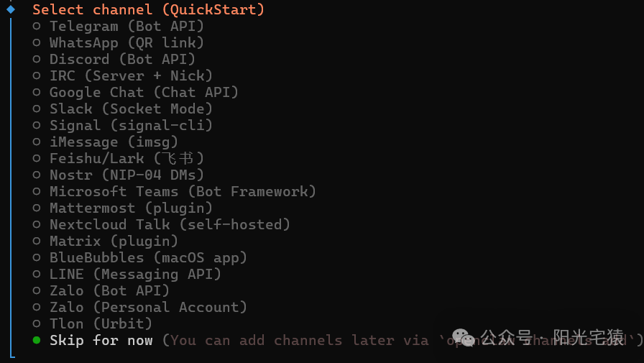Select Slack (Socket Mode) entry

(x=122, y=109)
